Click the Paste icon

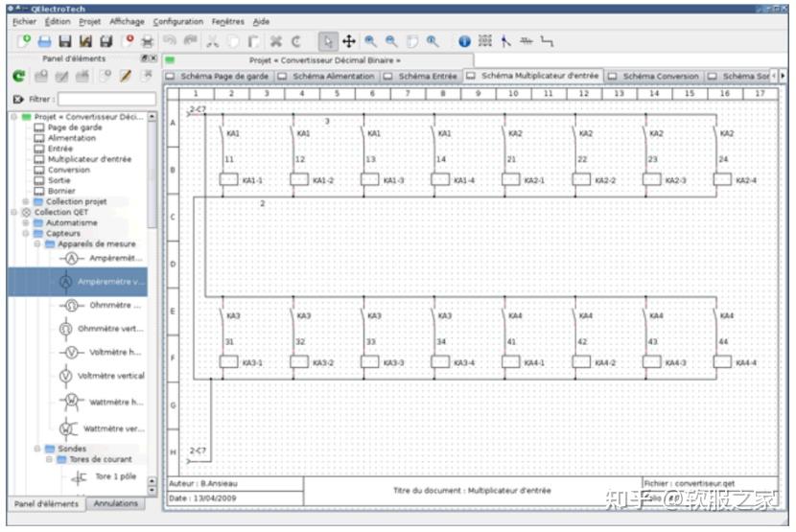point(253,41)
